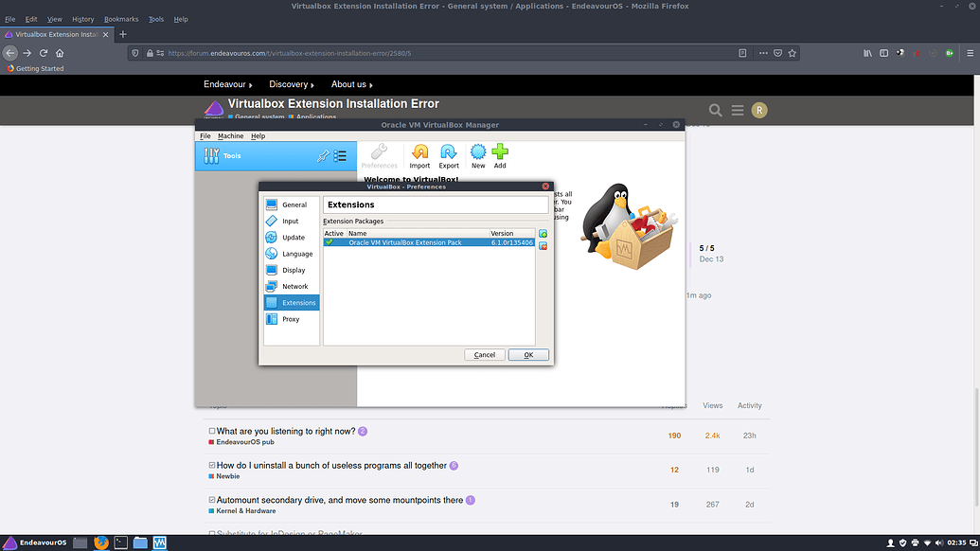Open VirtualBox Manager File menu
This screenshot has height=551, width=980.
pos(205,135)
